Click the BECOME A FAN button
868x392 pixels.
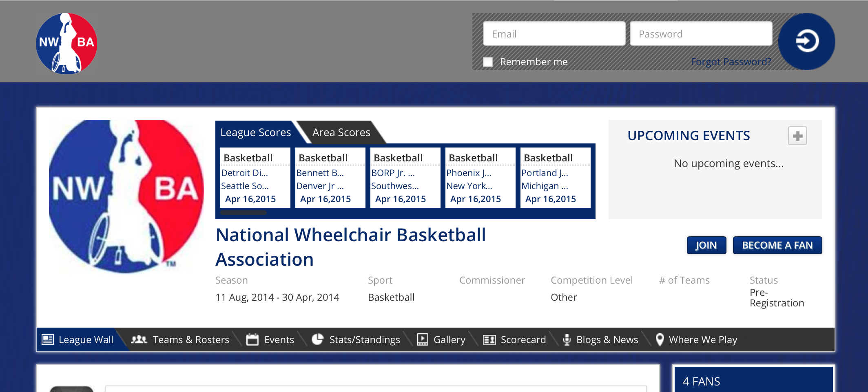pos(777,245)
